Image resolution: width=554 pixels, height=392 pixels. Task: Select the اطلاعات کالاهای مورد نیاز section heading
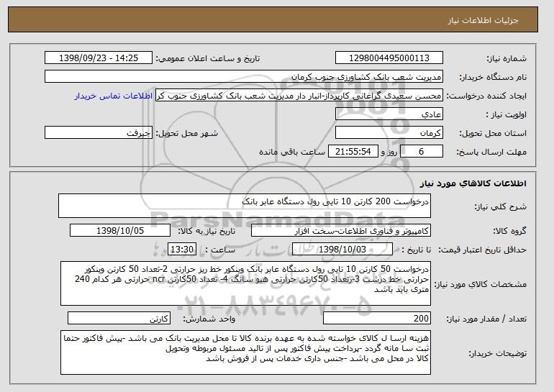click(x=473, y=183)
